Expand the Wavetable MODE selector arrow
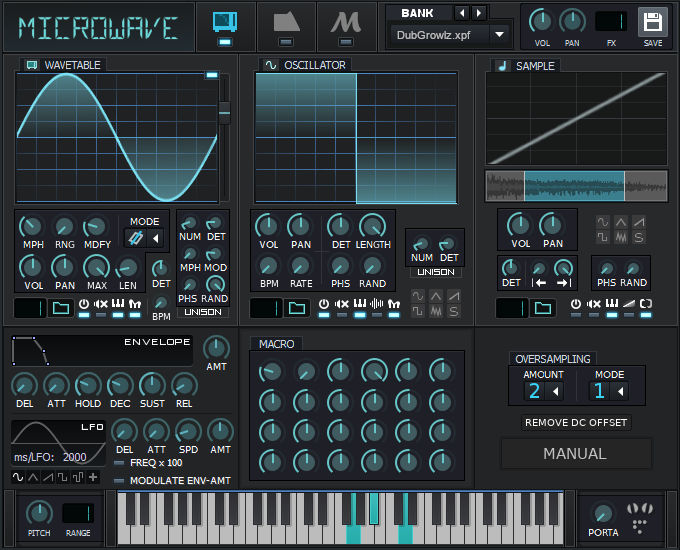 (155, 238)
